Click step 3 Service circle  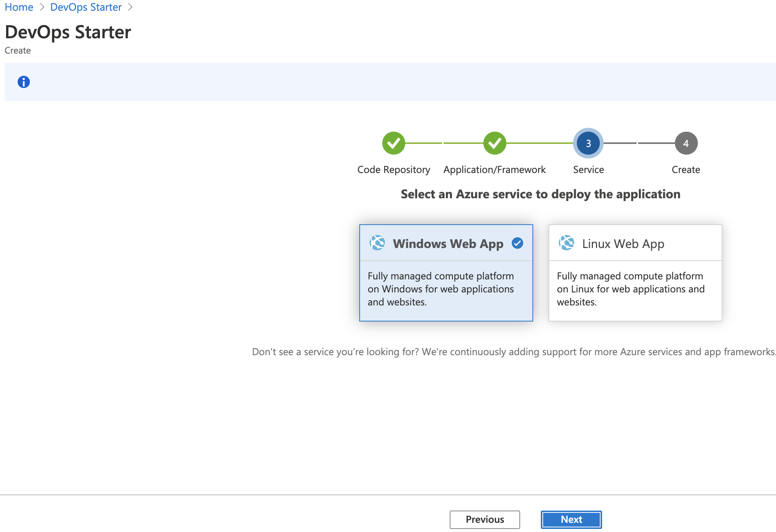[x=588, y=143]
